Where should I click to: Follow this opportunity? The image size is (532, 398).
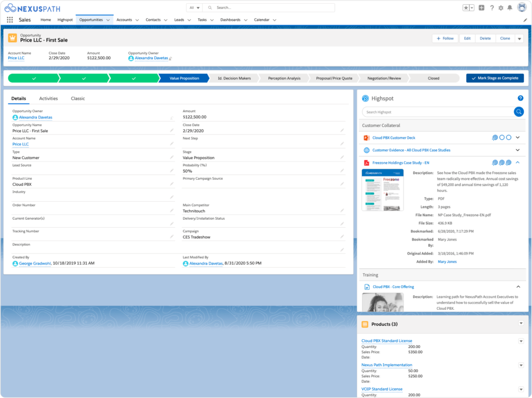(x=445, y=38)
